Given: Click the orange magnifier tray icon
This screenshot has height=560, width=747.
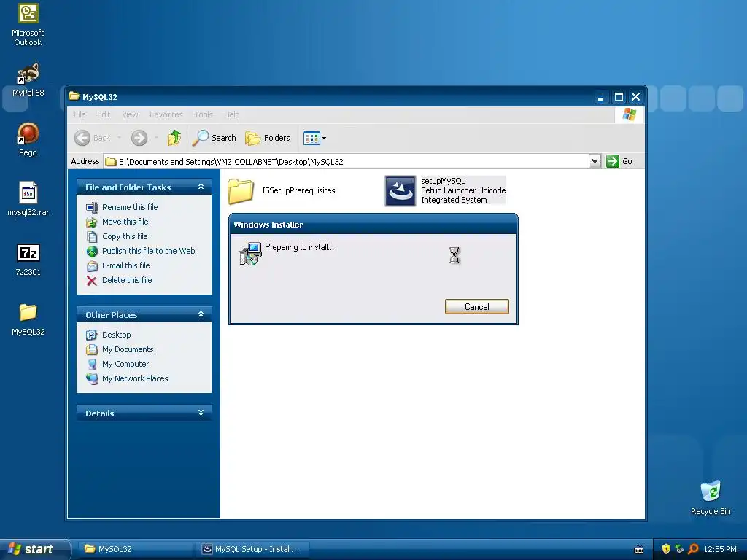Looking at the screenshot, I should [x=693, y=549].
